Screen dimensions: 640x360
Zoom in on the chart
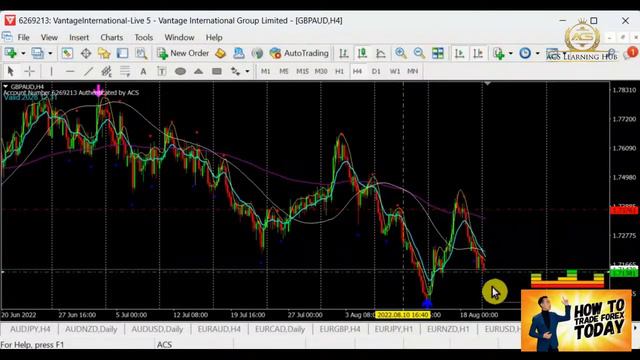pos(400,53)
